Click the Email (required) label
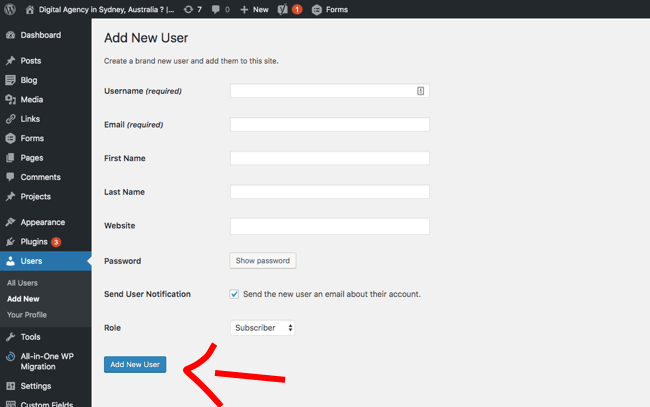650x407 pixels. [x=133, y=125]
